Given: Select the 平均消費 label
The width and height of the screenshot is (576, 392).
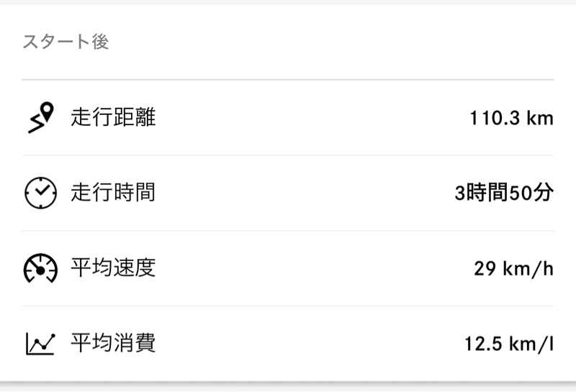Looking at the screenshot, I should [x=113, y=343].
